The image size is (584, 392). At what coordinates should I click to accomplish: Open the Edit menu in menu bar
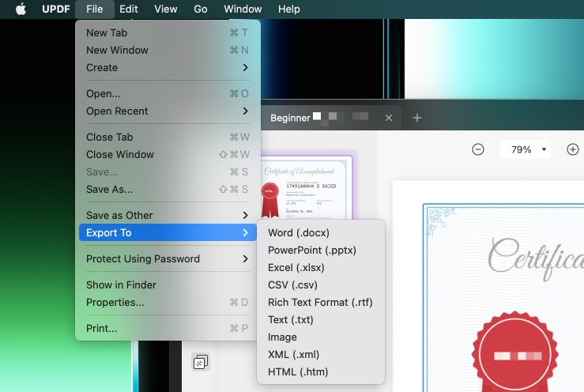[x=129, y=9]
